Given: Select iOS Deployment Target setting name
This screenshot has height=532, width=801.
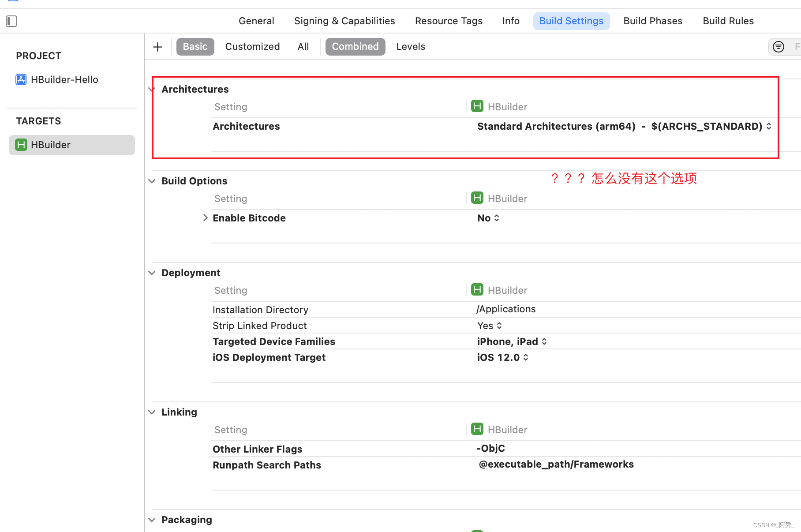Looking at the screenshot, I should pos(269,358).
